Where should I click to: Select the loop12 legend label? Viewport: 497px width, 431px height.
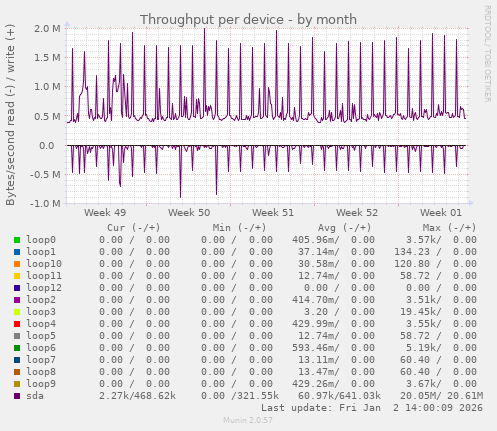tap(44, 288)
